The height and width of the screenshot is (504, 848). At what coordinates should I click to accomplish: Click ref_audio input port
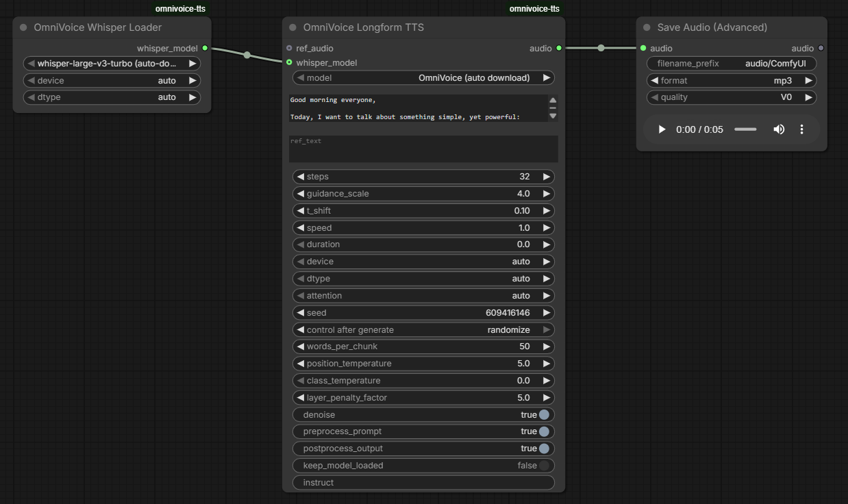point(289,48)
